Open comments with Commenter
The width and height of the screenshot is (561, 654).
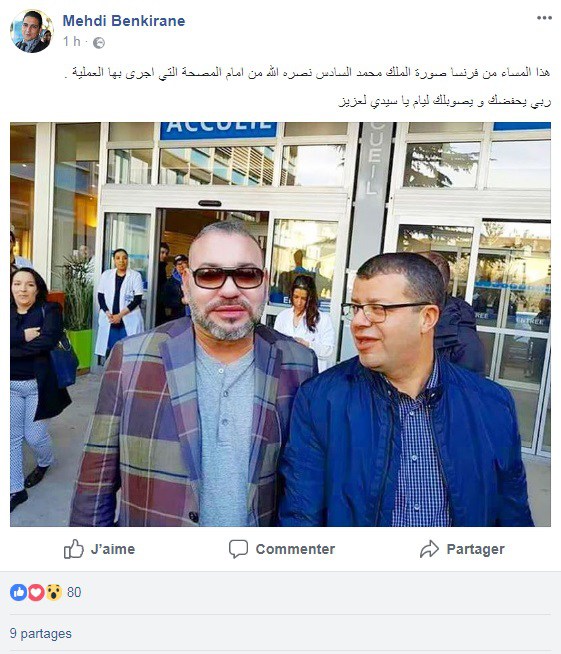(x=282, y=549)
